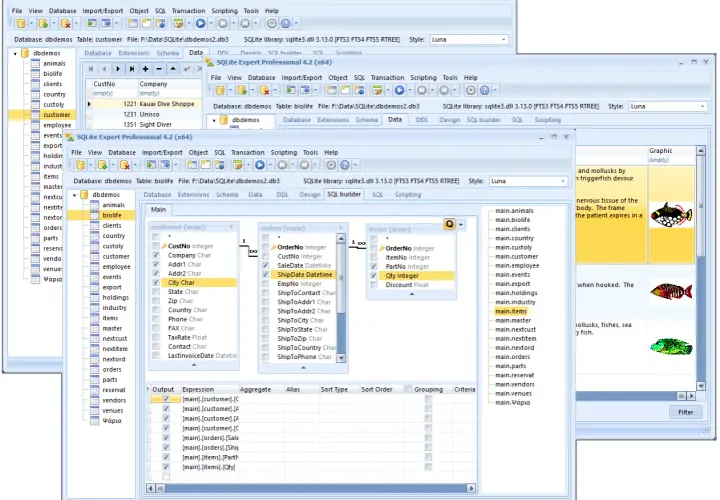This screenshot has height=500, width=720.
Task: Open Import/Export menu in SQL builder window
Action: pyautogui.click(x=162, y=152)
